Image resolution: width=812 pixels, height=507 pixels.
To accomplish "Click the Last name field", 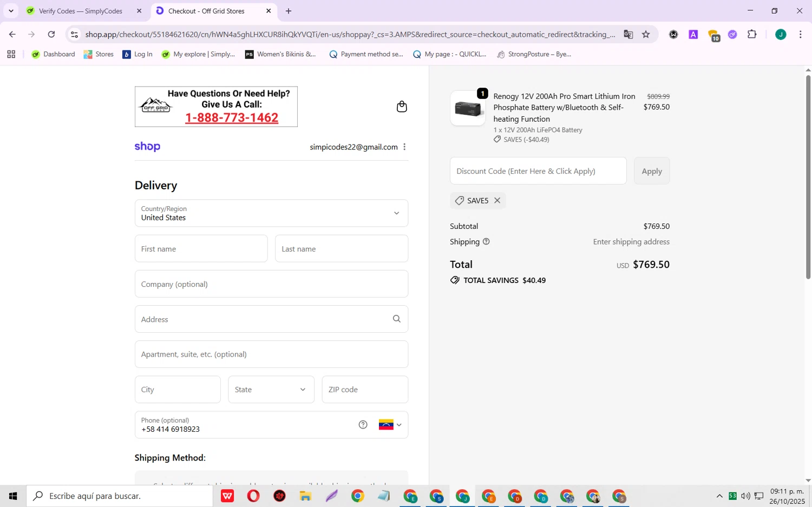I will point(342,248).
